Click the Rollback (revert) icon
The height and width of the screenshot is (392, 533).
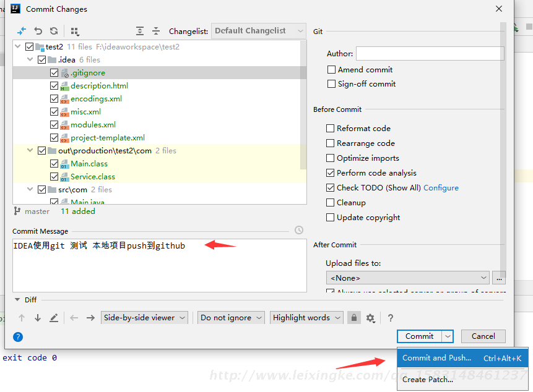pos(38,31)
